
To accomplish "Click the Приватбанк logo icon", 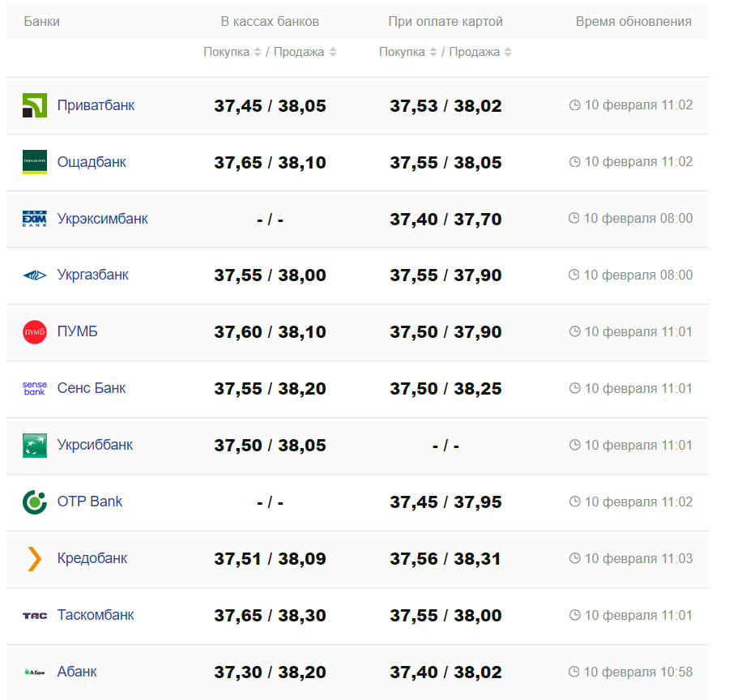I will pos(35,105).
